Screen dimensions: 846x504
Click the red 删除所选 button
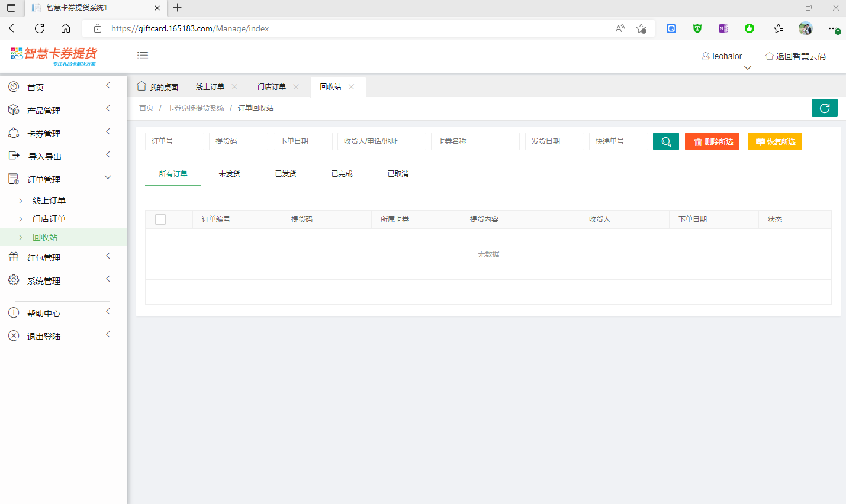[712, 141]
